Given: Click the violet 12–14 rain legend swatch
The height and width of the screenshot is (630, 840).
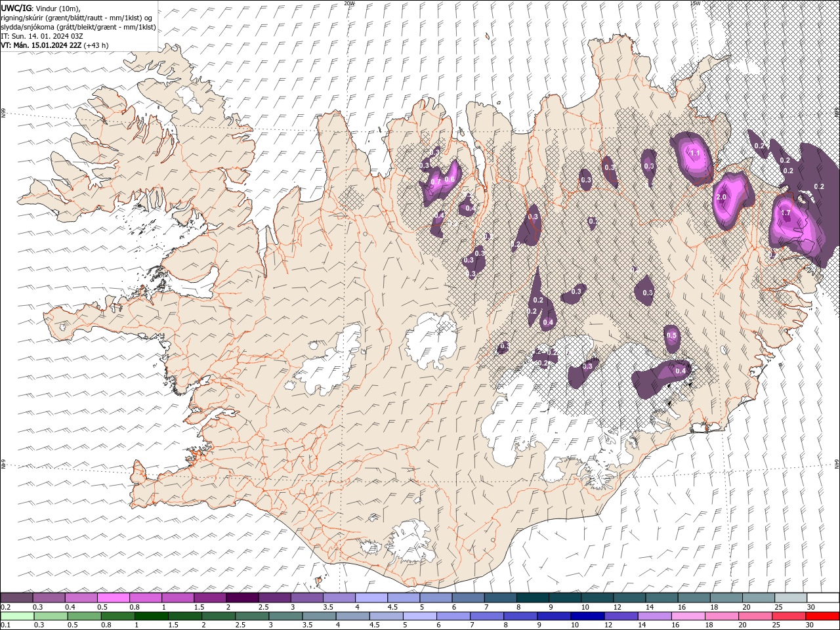Looking at the screenshot, I should (x=620, y=616).
